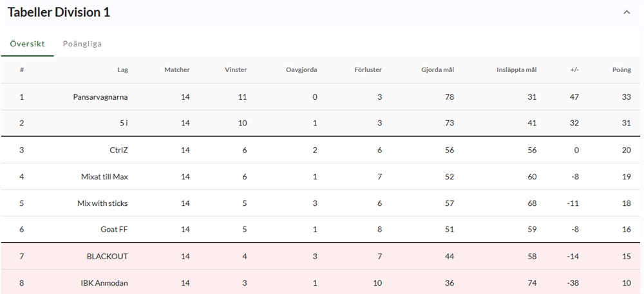Click the Matcher column header

click(177, 70)
